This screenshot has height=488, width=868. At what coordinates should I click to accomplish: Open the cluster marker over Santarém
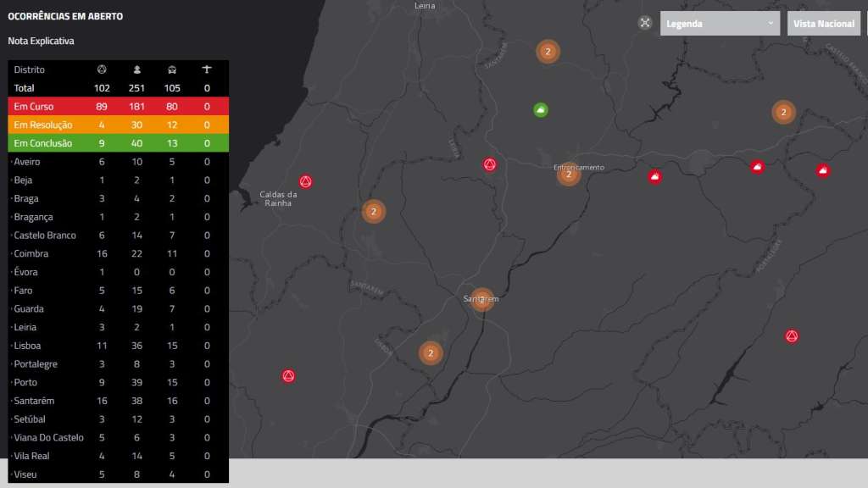point(482,299)
